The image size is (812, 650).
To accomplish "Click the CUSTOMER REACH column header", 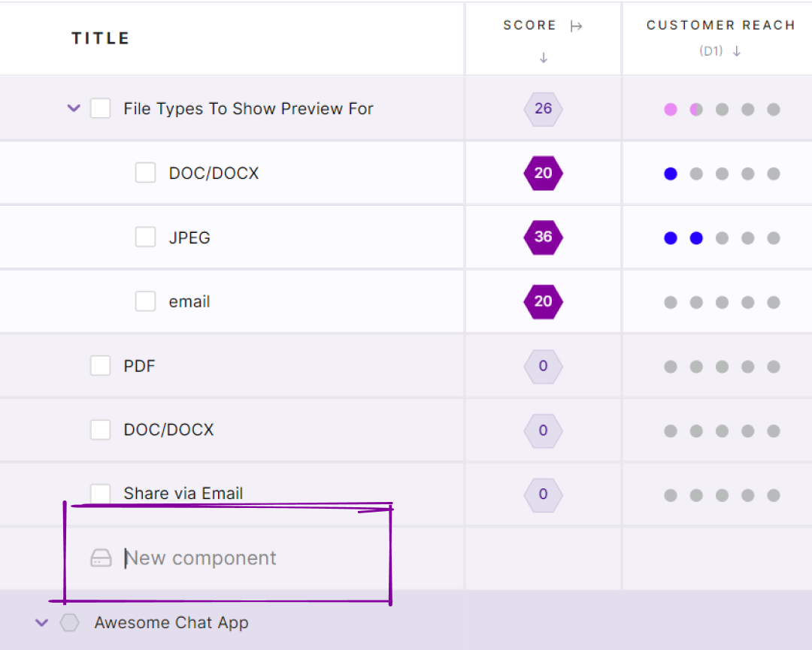I will point(720,26).
